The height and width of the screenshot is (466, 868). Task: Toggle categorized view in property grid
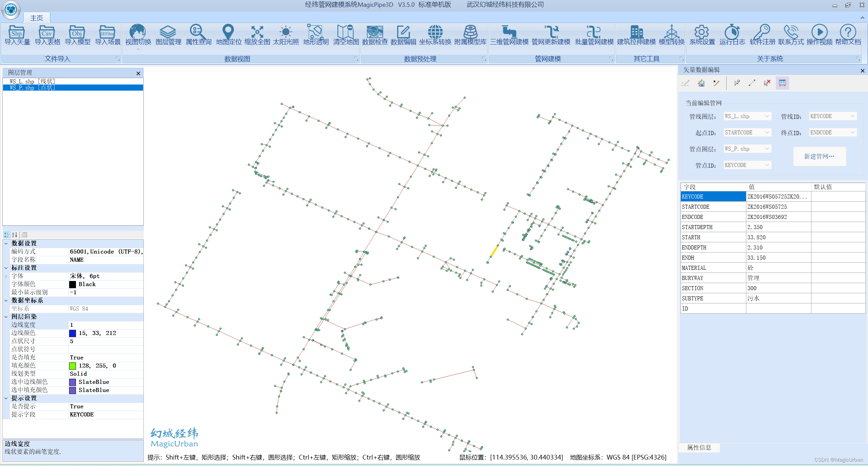point(7,235)
